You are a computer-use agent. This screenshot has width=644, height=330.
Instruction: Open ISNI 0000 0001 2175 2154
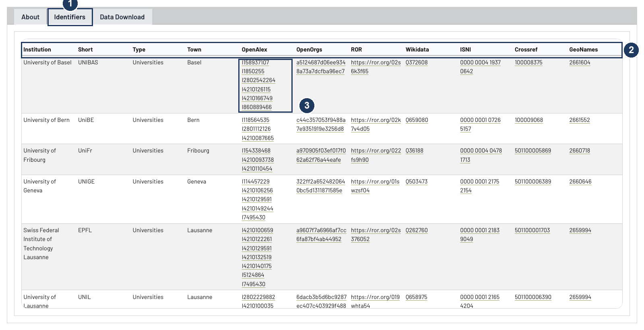479,186
